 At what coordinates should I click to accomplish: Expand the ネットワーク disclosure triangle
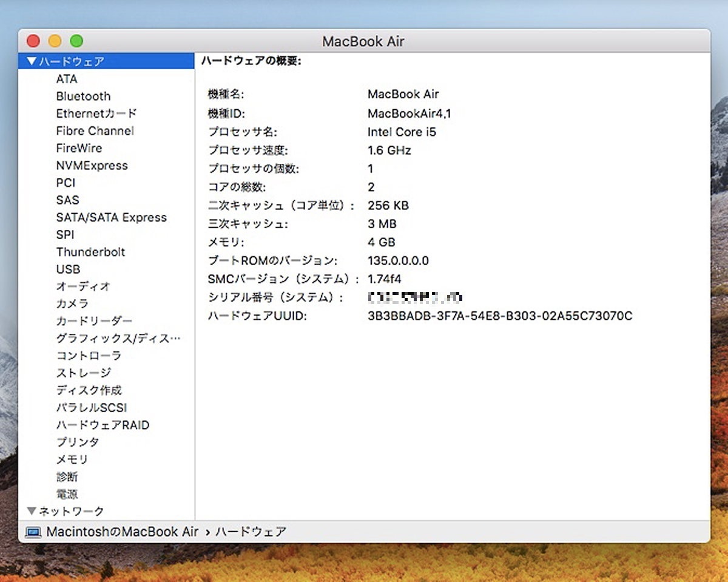32,511
